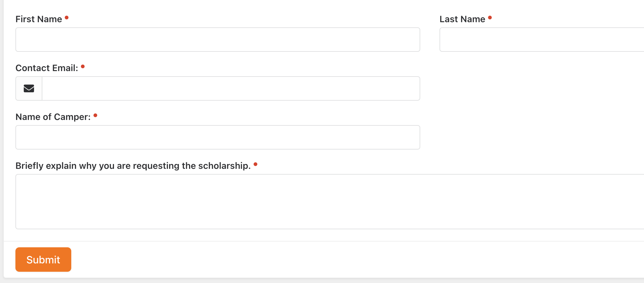Click the "Contact Email:" label
The image size is (644, 283).
click(x=47, y=68)
